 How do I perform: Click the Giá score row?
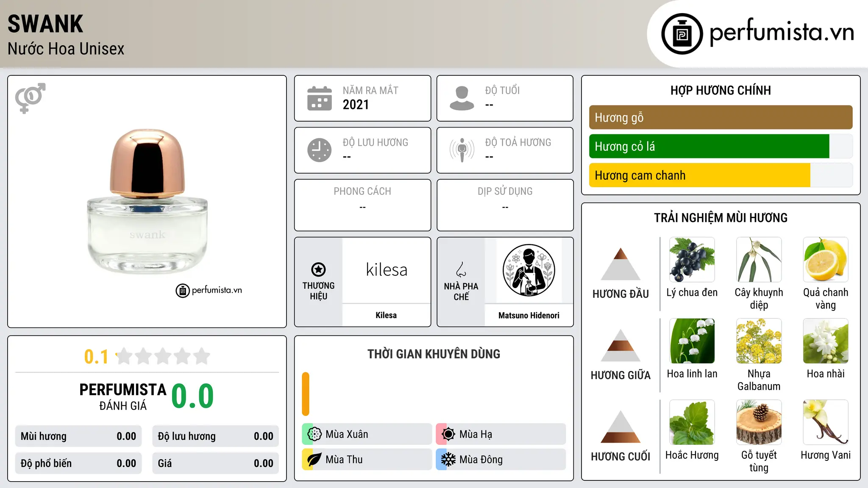(215, 463)
